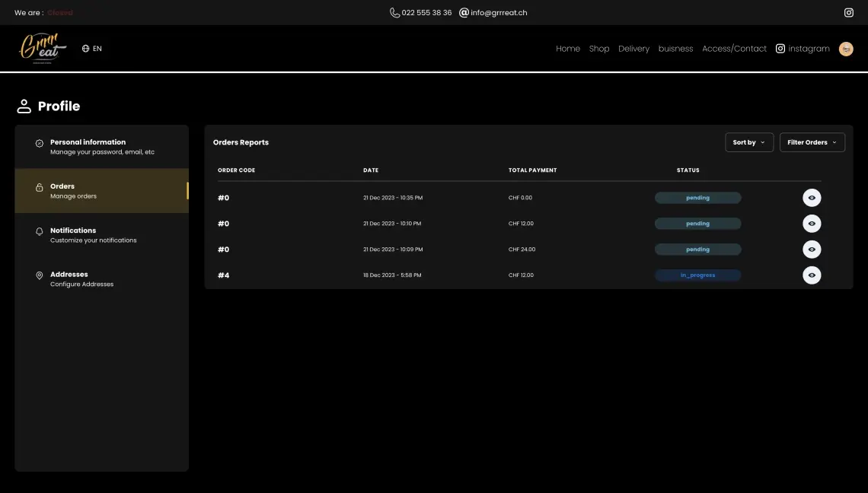Click the globe language icon
This screenshot has height=493, width=868.
(86, 49)
